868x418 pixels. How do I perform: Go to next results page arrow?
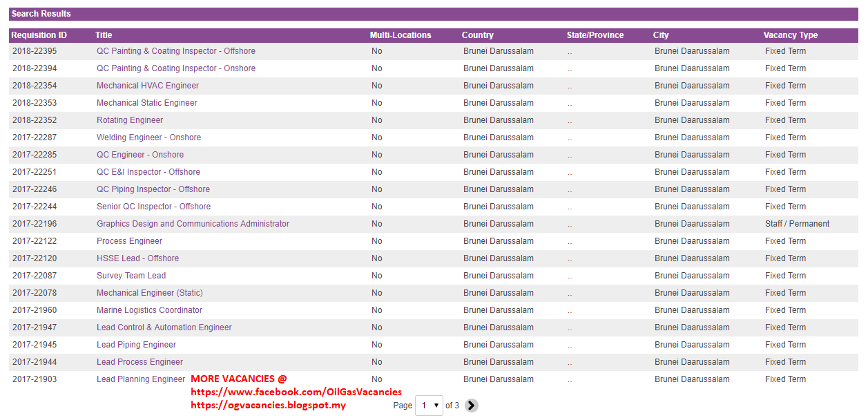coord(471,406)
